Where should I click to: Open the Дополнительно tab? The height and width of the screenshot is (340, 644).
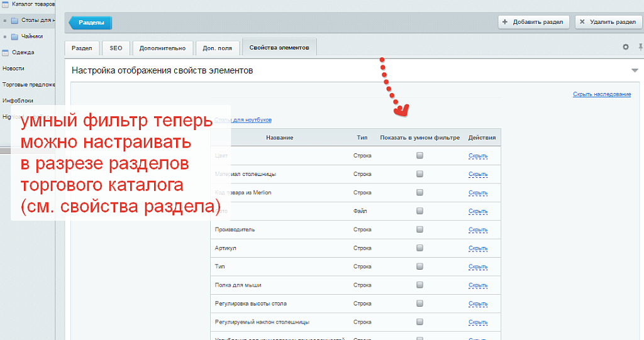pos(162,48)
